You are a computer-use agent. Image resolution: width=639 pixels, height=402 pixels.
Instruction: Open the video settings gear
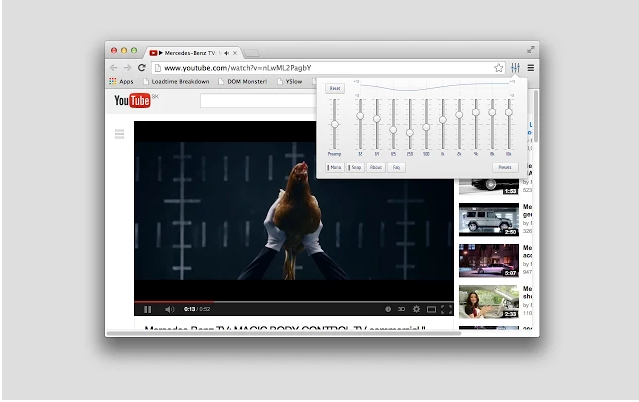416,309
